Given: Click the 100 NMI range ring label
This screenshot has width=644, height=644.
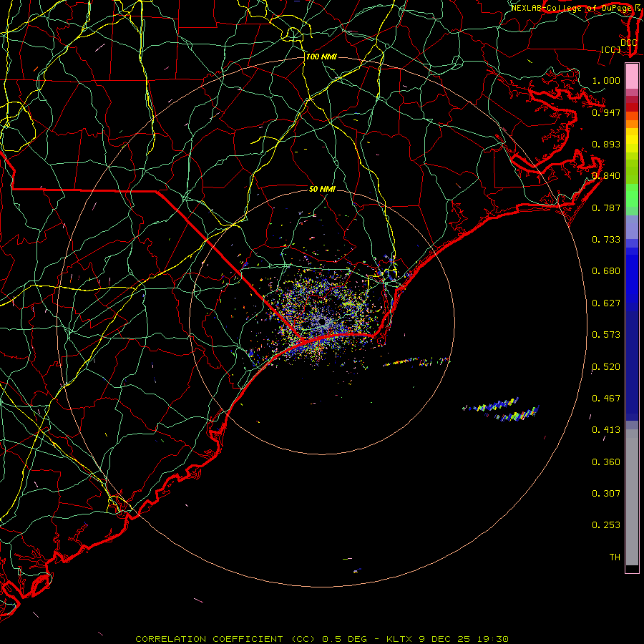Looking at the screenshot, I should [x=321, y=57].
